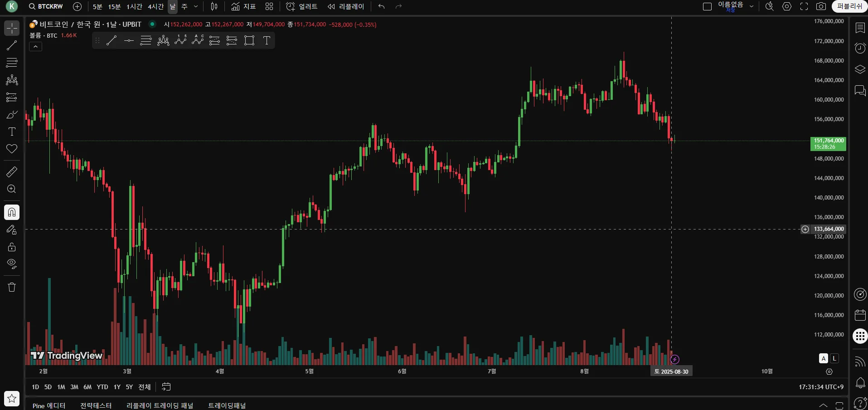Open the calendar panel icon

point(860,315)
